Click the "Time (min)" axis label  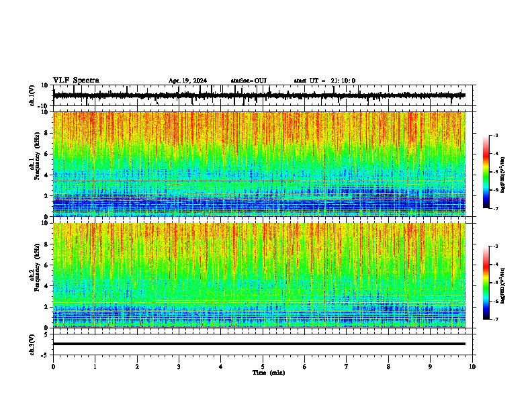(x=269, y=373)
